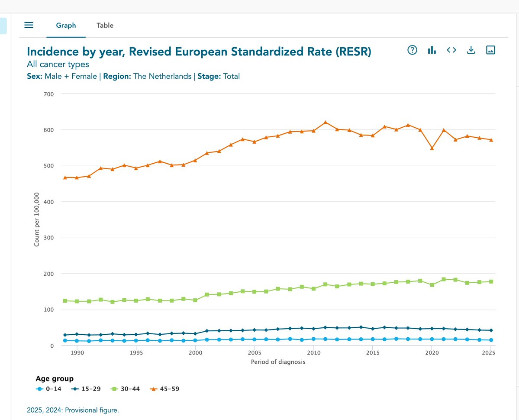Image resolution: width=519 pixels, height=420 pixels.
Task: Toggle the 0–14 age group legend entry
Action: pyautogui.click(x=48, y=389)
